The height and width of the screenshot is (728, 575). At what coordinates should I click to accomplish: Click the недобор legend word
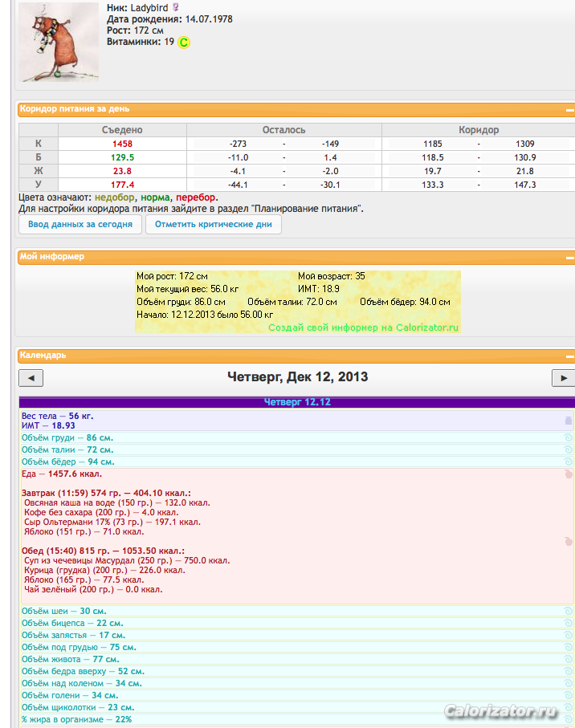pos(114,197)
